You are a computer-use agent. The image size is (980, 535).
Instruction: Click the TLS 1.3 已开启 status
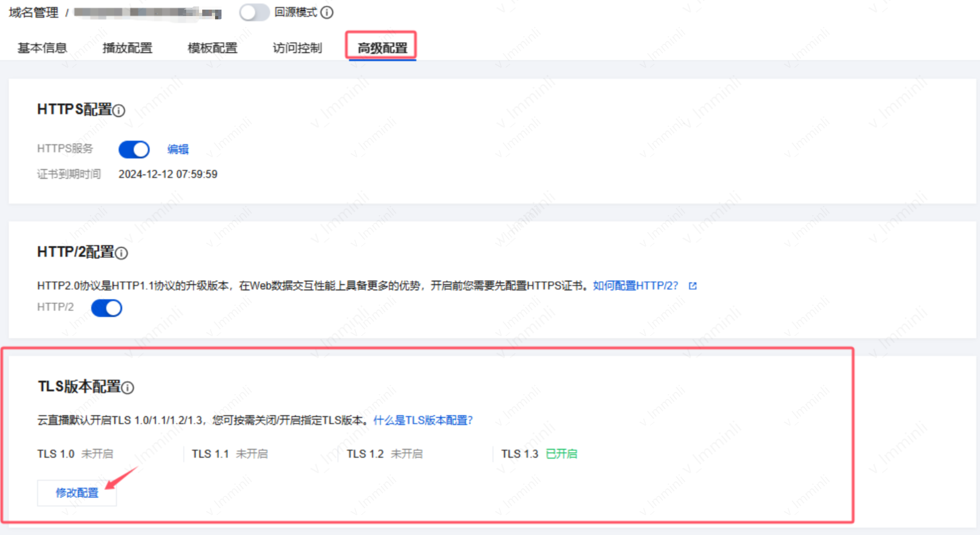539,454
